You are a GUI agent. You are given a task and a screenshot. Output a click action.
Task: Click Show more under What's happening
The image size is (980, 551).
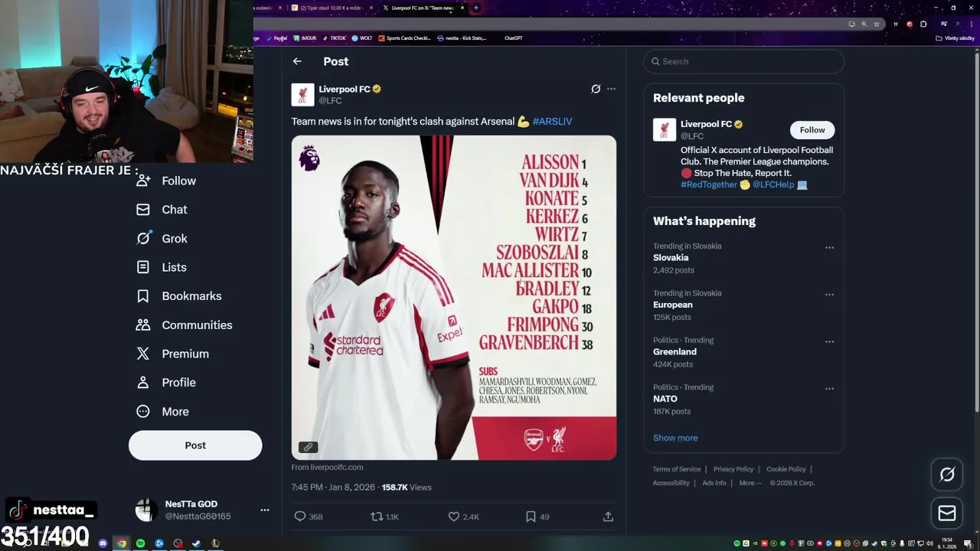[x=675, y=438]
